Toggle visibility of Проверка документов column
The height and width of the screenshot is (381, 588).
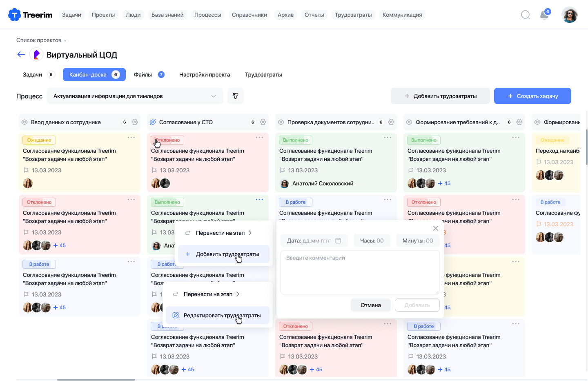(x=281, y=122)
